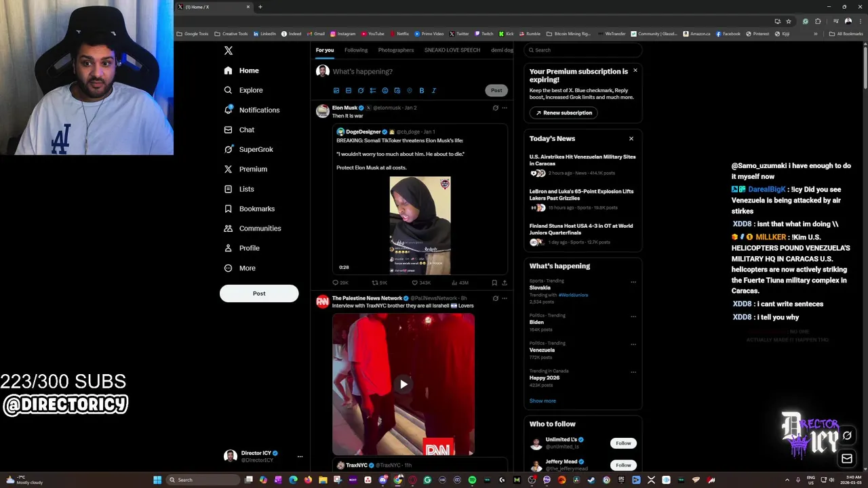
Task: Expand the More menu in sidebar
Action: coord(240,268)
